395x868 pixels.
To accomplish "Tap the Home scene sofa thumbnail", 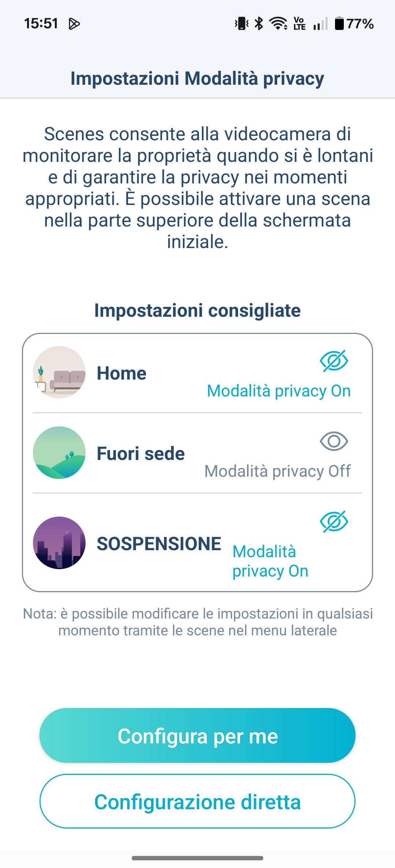I will tap(59, 372).
